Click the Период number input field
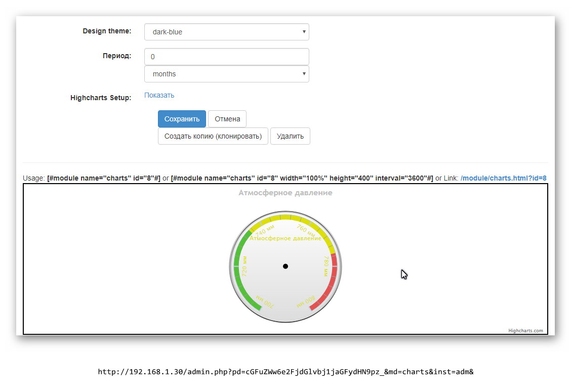This screenshot has width=571, height=392. coord(226,57)
